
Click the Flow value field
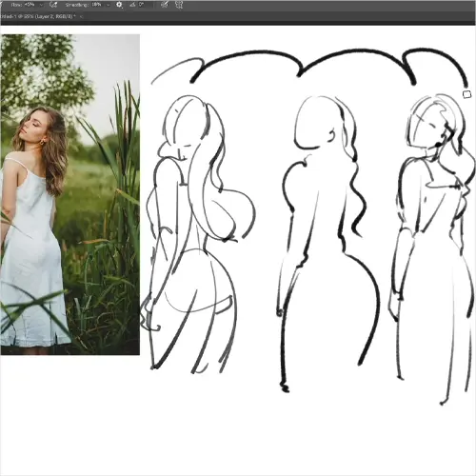pos(30,5)
